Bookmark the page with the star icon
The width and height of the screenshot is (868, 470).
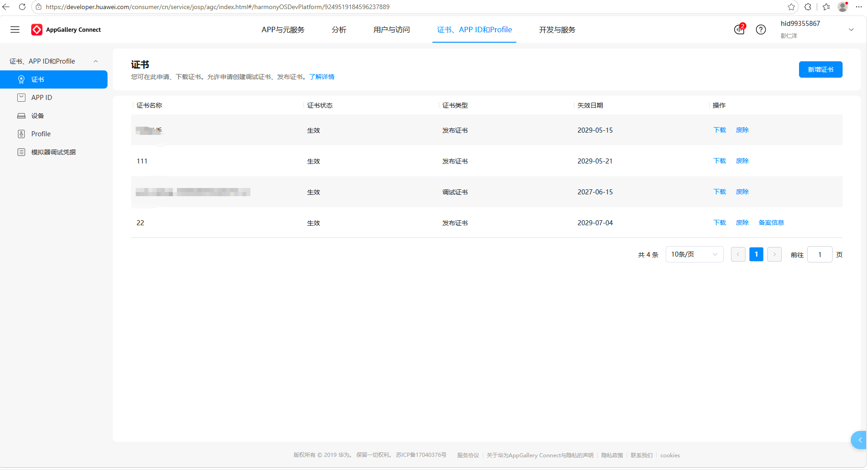tap(791, 7)
